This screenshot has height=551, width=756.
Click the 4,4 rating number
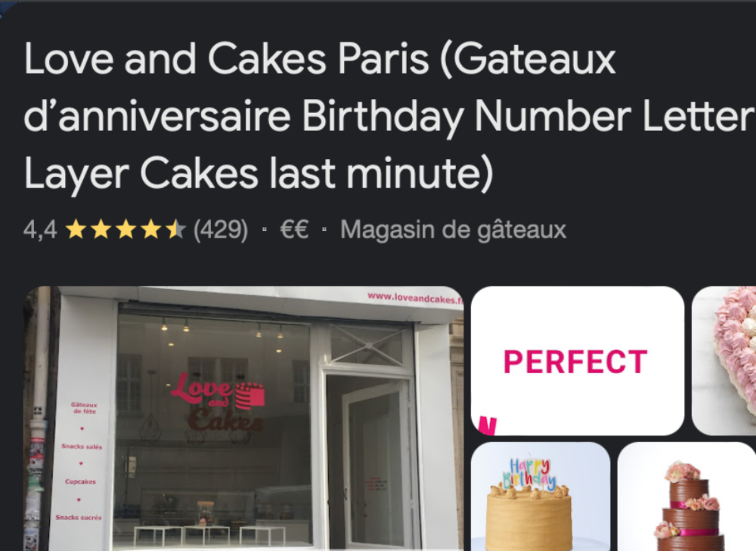(x=40, y=230)
